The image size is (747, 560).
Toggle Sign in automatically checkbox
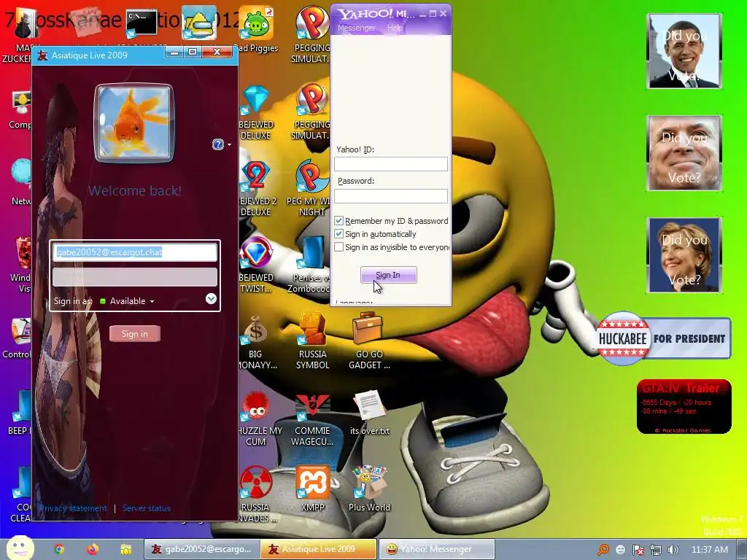[338, 234]
